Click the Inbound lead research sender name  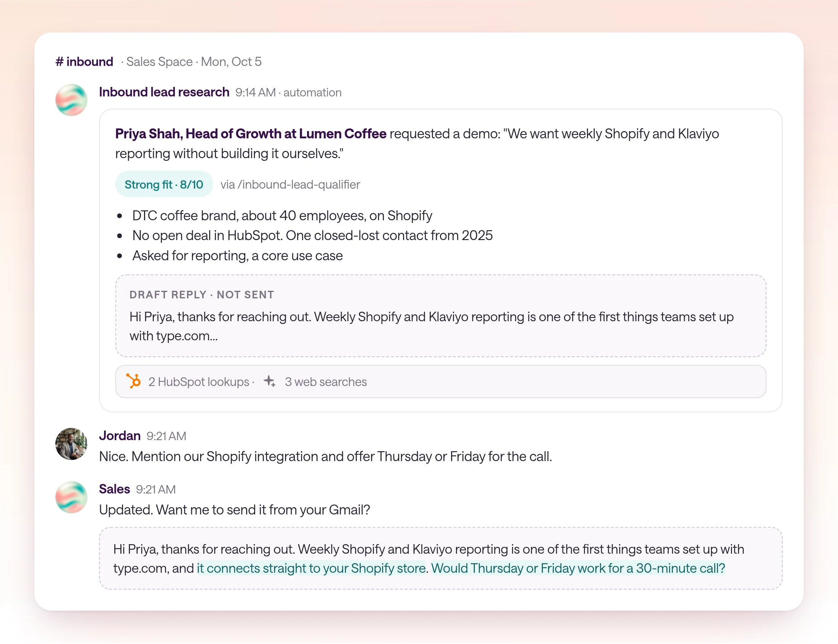164,92
